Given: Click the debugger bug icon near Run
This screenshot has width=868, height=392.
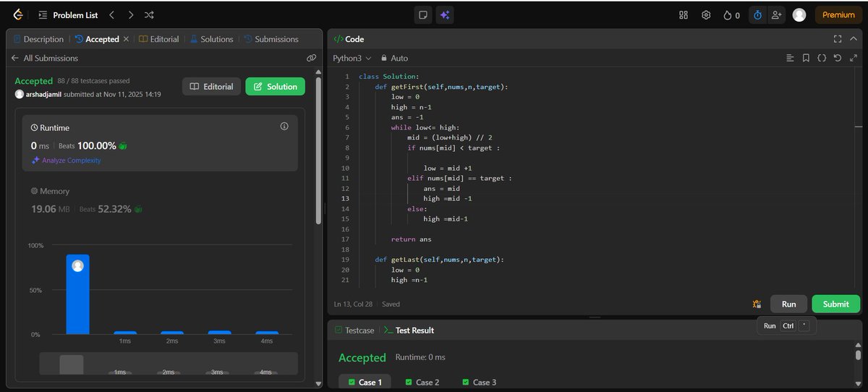Looking at the screenshot, I should pos(757,304).
